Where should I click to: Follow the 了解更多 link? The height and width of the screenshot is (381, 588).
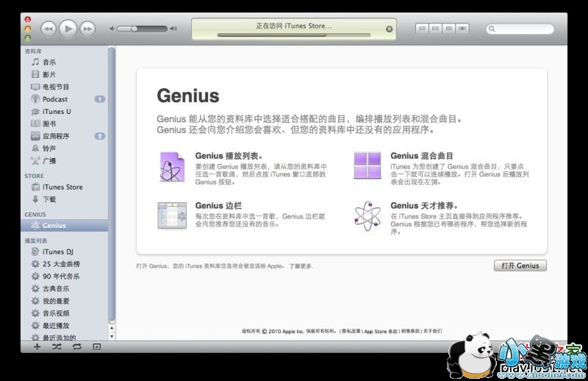click(301, 266)
